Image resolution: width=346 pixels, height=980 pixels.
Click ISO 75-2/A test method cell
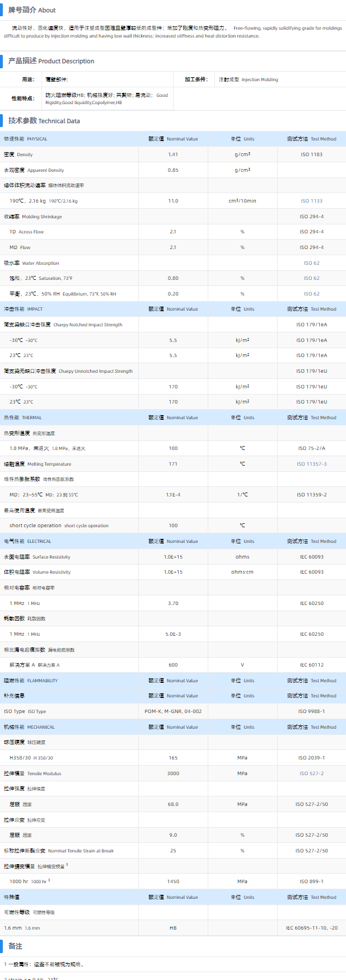[x=311, y=448]
